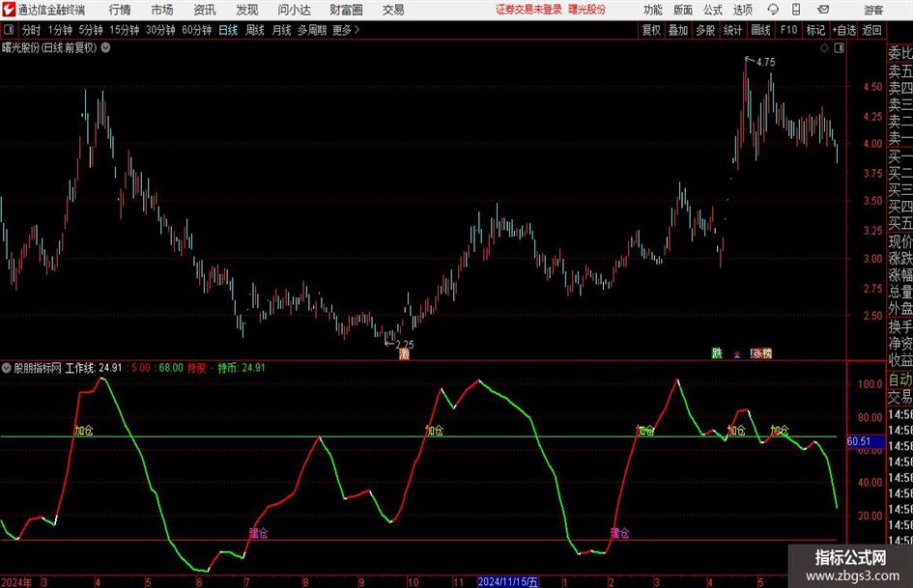Click the red 5.00 indicator parameter
This screenshot has height=588, width=913.
tap(140, 368)
